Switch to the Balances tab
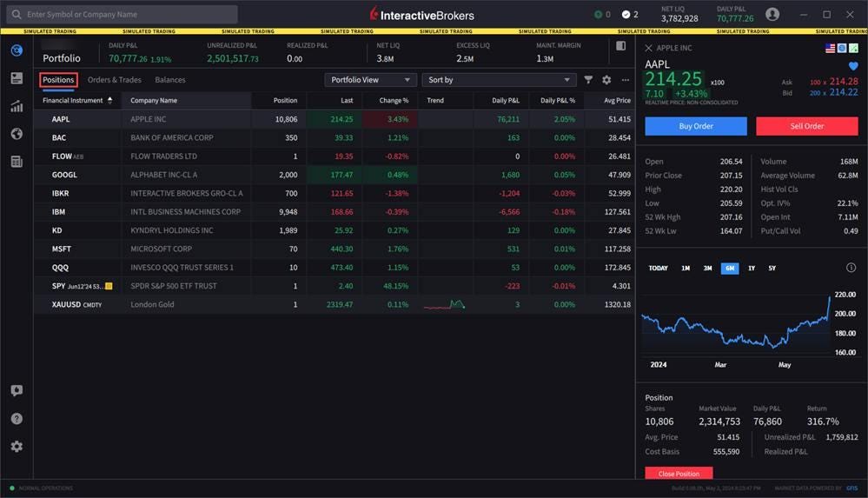868x498 pixels. pos(170,80)
